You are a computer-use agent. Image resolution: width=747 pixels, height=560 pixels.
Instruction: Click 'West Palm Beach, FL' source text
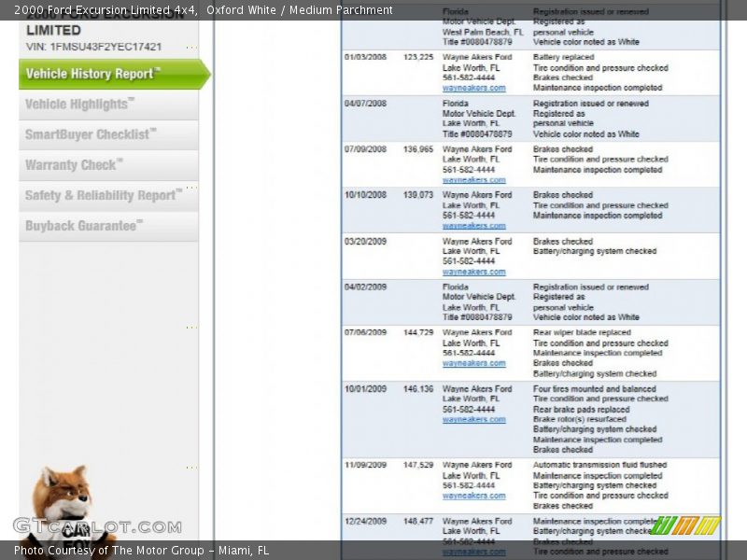coord(483,33)
